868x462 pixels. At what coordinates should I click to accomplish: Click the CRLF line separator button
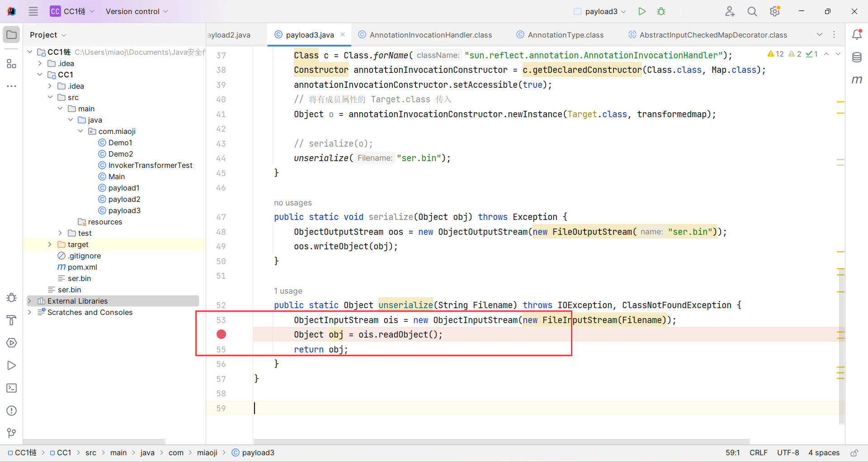pos(758,453)
